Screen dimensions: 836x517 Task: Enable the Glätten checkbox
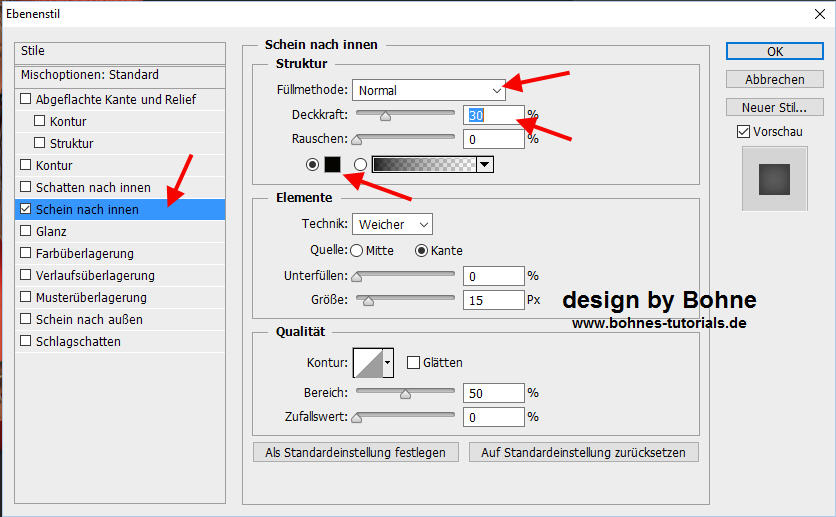click(413, 362)
